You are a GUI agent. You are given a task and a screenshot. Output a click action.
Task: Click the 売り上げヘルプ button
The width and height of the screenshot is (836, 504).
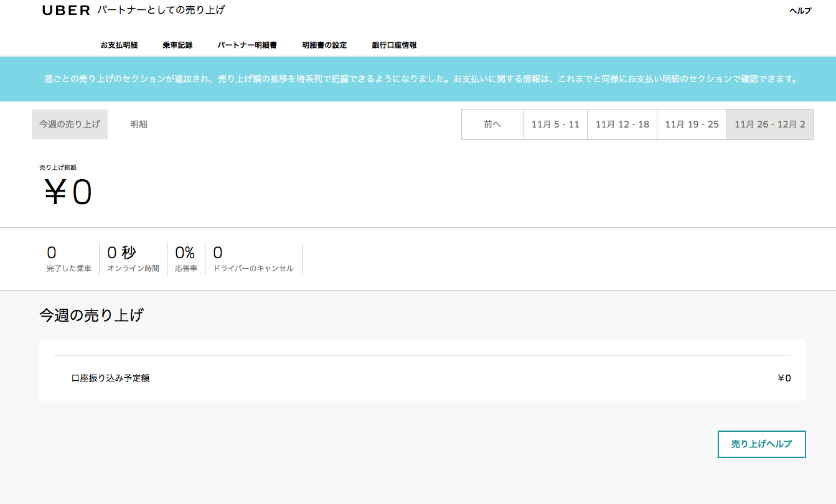point(762,444)
